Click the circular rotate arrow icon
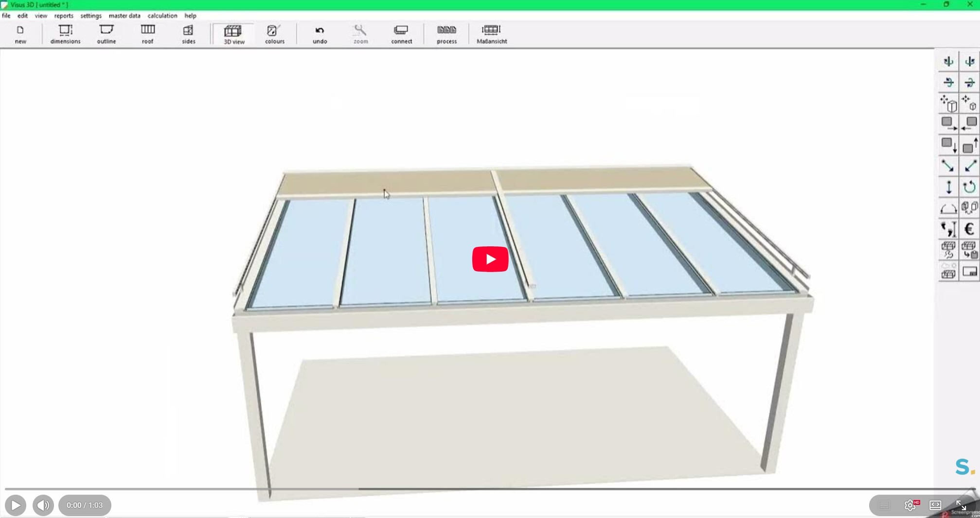Viewport: 980px width, 518px height. [969, 187]
